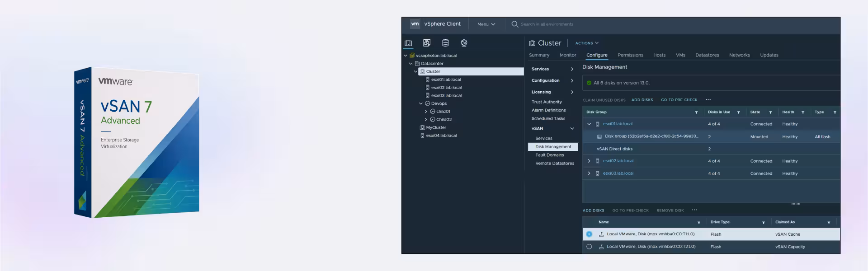Image resolution: width=868 pixels, height=271 pixels.
Task: Open the Hosts and Clusters inventory icon
Action: 408,43
